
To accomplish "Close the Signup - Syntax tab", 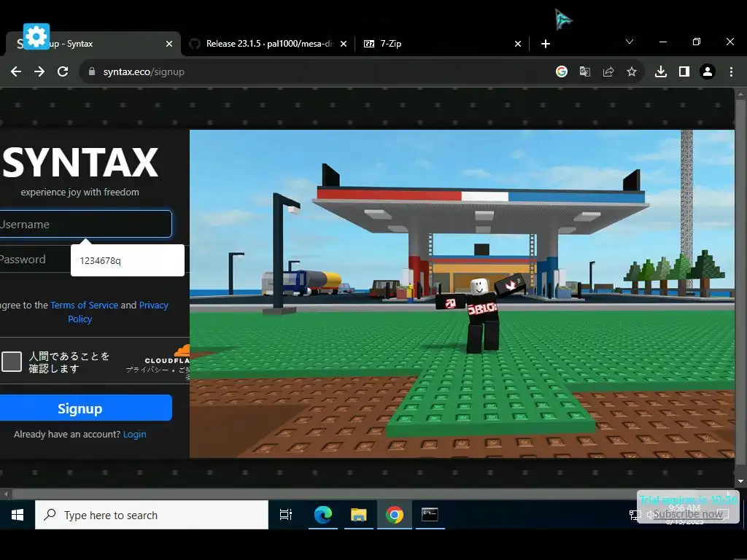I will 169,44.
